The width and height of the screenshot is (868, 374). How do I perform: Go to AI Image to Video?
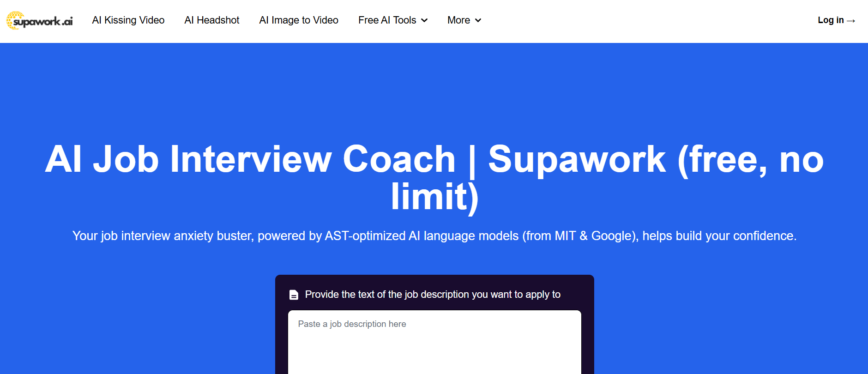[x=299, y=20]
